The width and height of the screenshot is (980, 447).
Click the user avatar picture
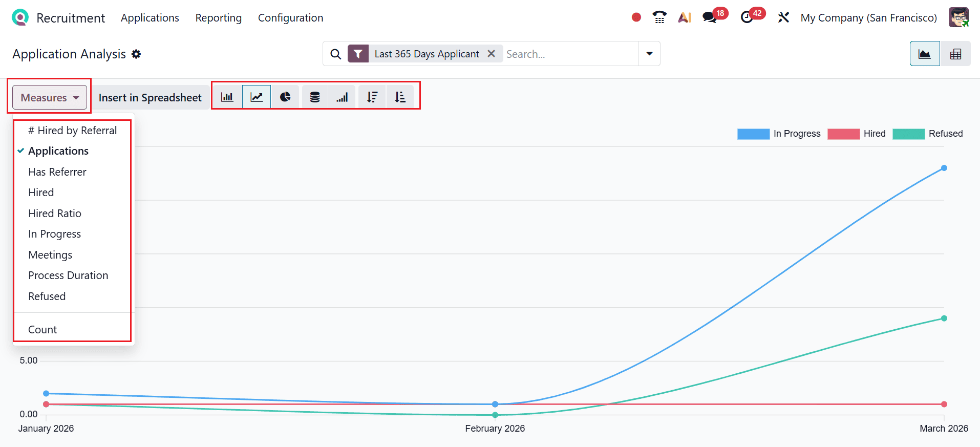coord(958,17)
